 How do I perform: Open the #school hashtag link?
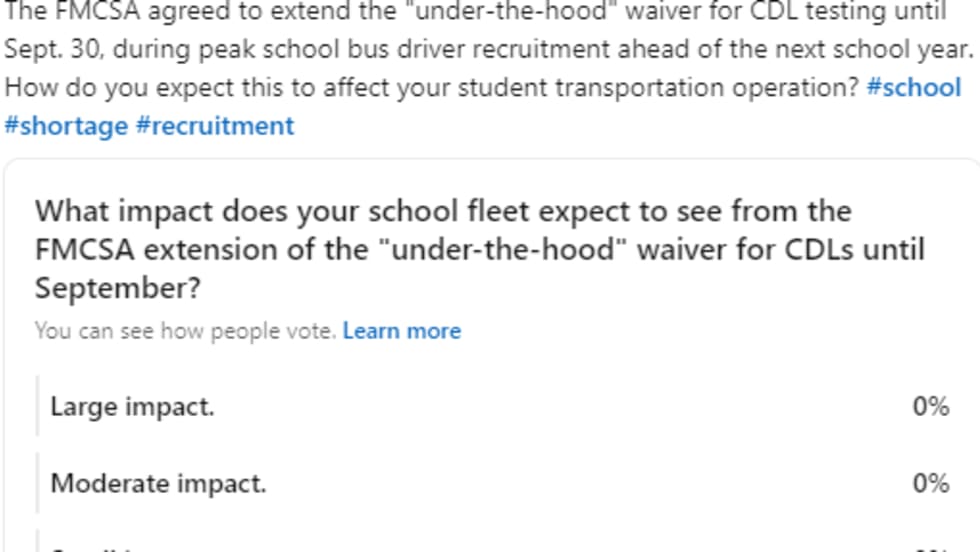(x=914, y=87)
